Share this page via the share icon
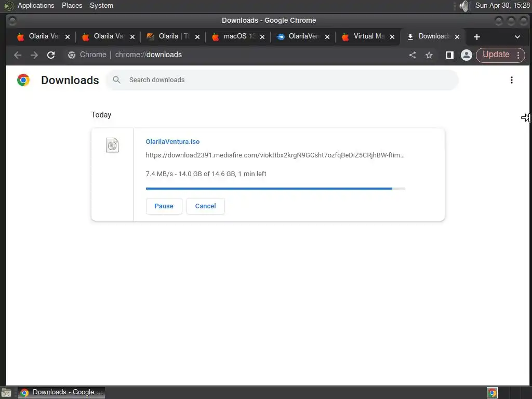Screen dimensions: 532x399 point(413,55)
